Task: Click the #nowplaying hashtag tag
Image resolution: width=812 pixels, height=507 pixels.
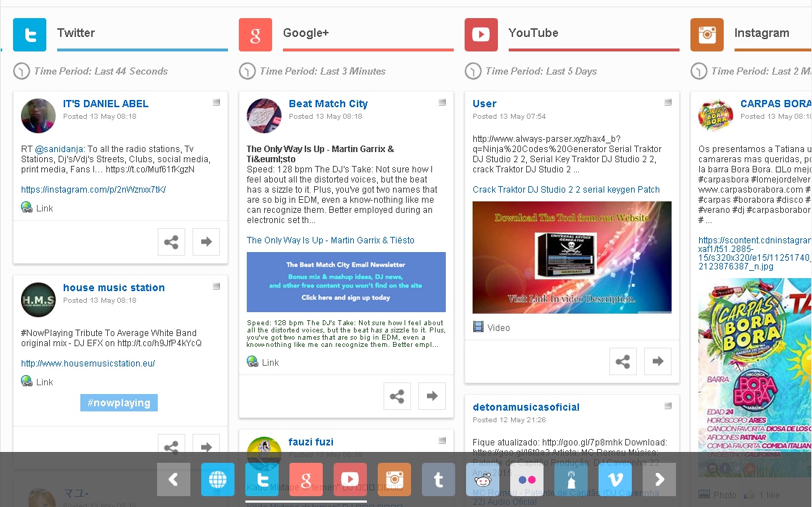Action: (x=119, y=403)
